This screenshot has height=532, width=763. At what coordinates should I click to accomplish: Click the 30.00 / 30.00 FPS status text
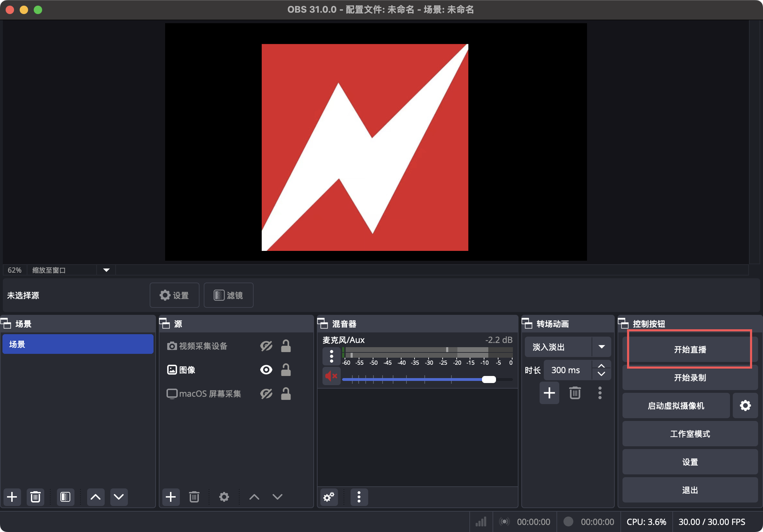point(712,522)
